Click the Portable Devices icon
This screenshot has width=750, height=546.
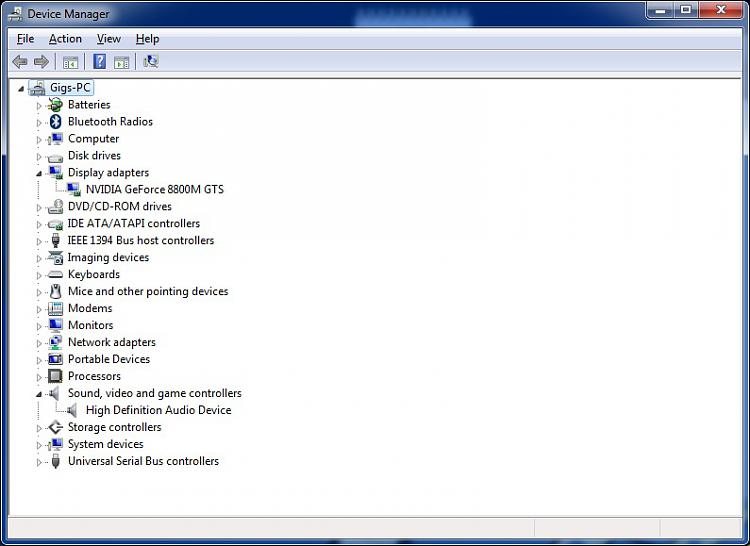[x=55, y=359]
